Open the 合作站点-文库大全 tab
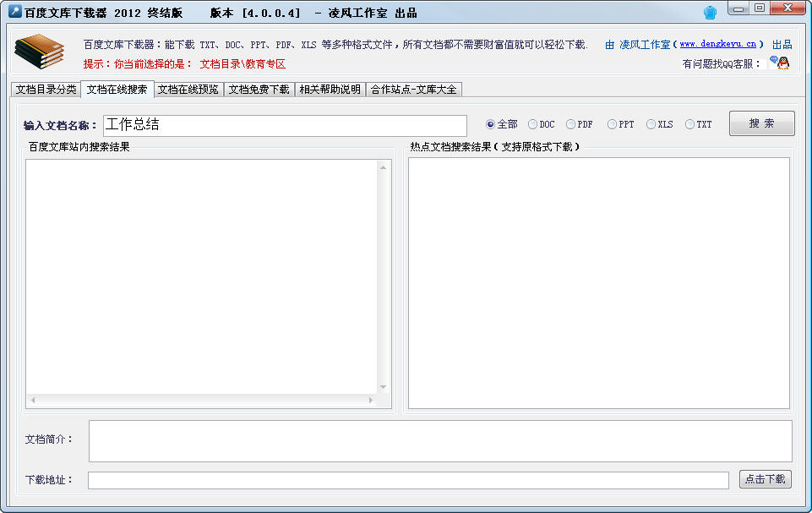This screenshot has height=513, width=812. (414, 90)
